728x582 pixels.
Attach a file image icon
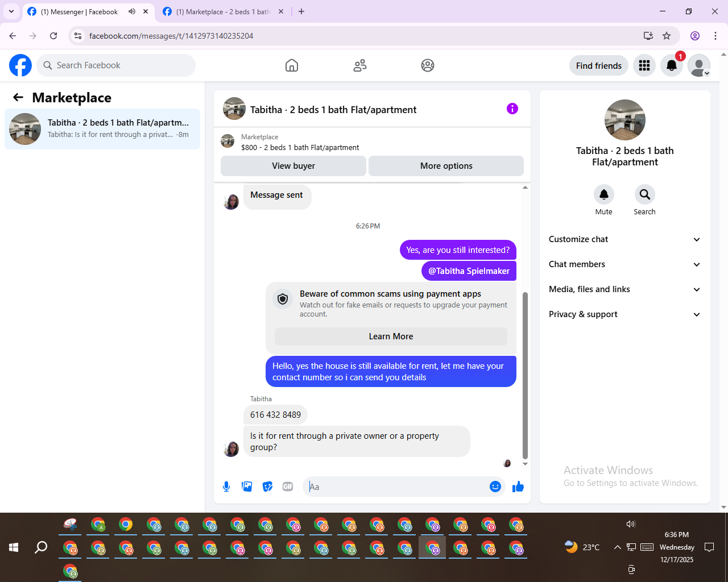pos(247,487)
